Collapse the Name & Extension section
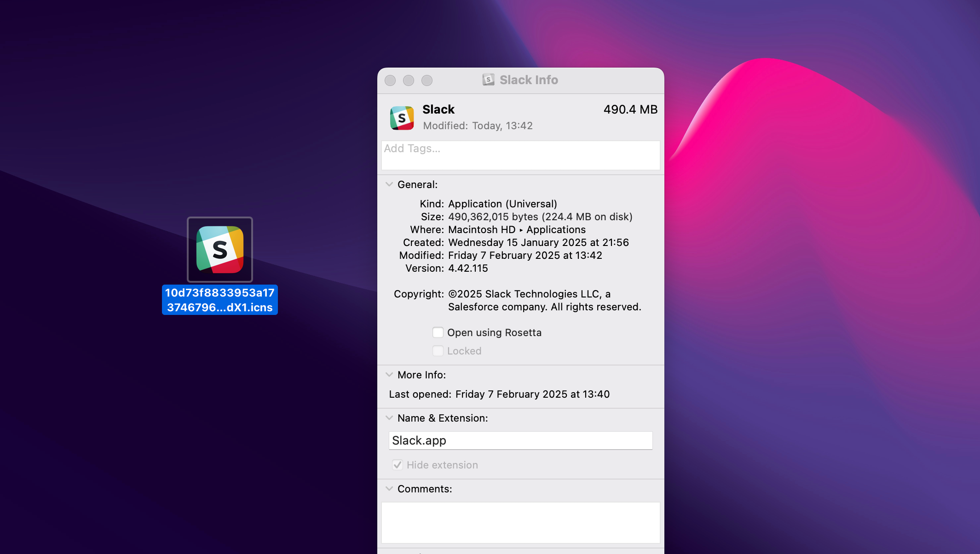 (x=389, y=418)
